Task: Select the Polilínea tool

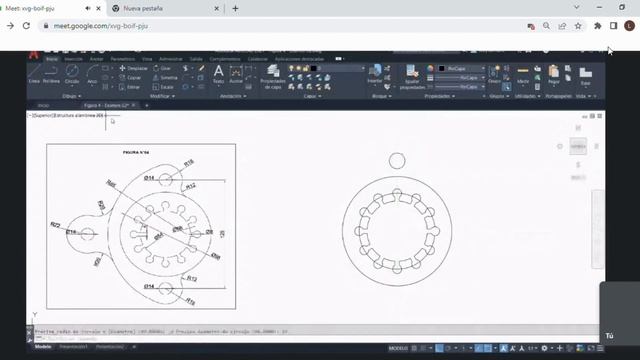Action: click(51, 74)
